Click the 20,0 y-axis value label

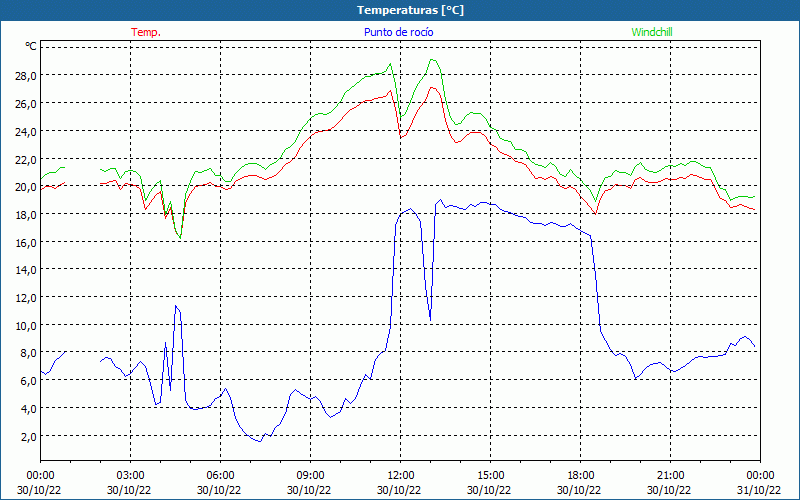25,187
